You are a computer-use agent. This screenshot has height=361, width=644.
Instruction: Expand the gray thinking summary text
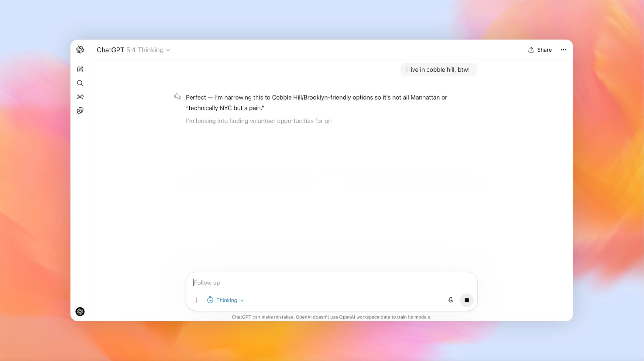(x=258, y=121)
